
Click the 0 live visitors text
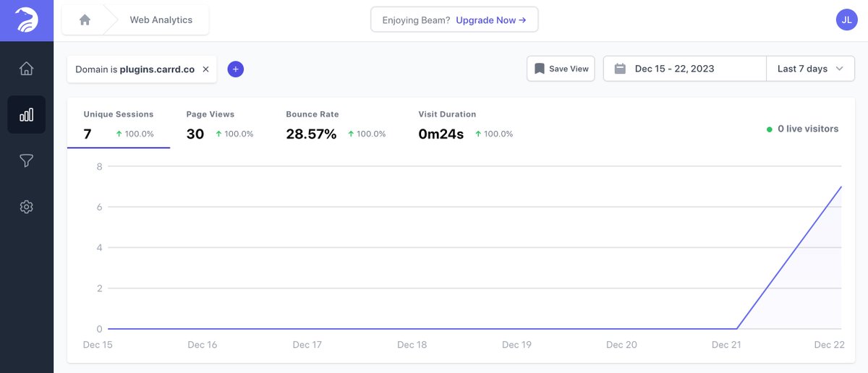[x=808, y=129]
